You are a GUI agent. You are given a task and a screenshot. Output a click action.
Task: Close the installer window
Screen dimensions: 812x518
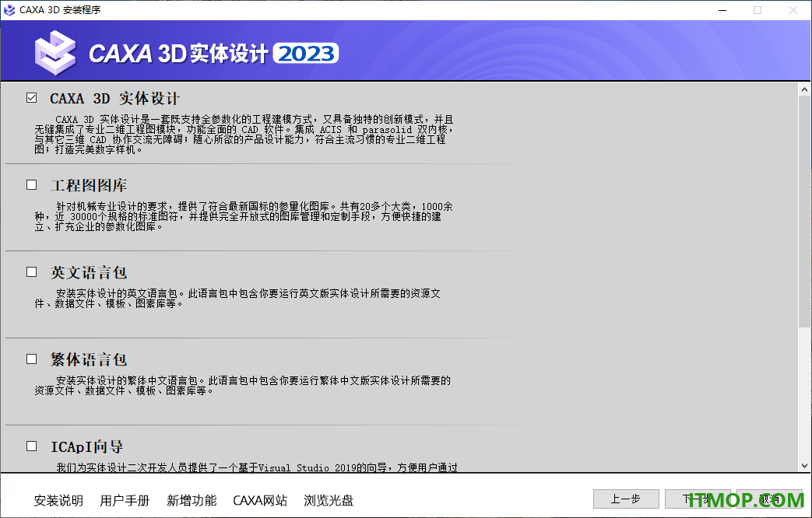tap(793, 10)
